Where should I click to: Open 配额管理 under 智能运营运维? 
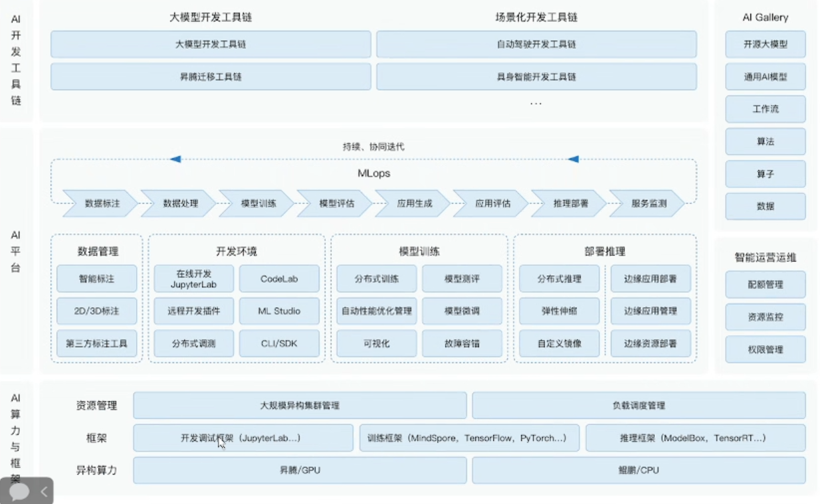tap(765, 284)
